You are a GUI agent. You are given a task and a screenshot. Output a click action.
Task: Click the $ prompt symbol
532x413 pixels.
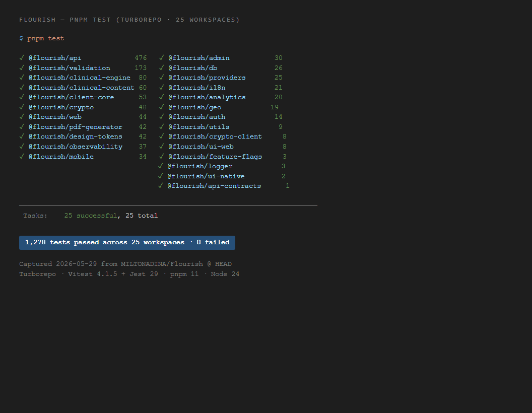[x=21, y=38]
